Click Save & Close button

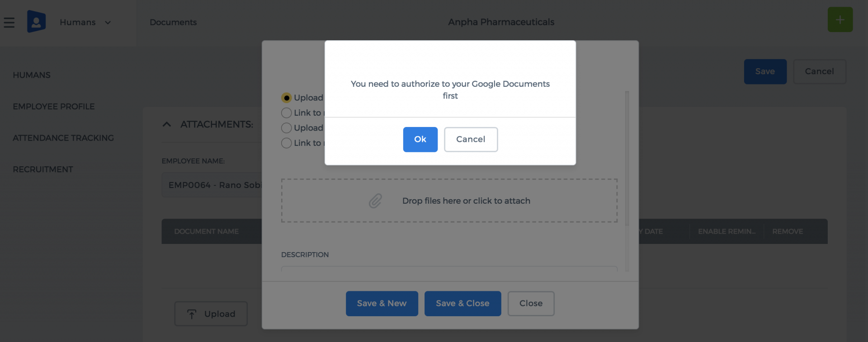click(x=462, y=304)
